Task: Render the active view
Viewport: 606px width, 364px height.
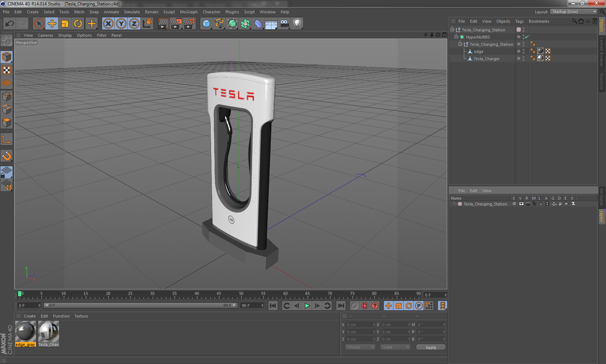Action: point(163,24)
